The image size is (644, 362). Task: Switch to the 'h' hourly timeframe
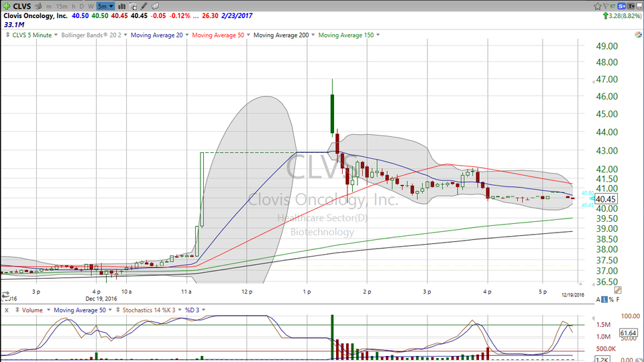(74, 7)
